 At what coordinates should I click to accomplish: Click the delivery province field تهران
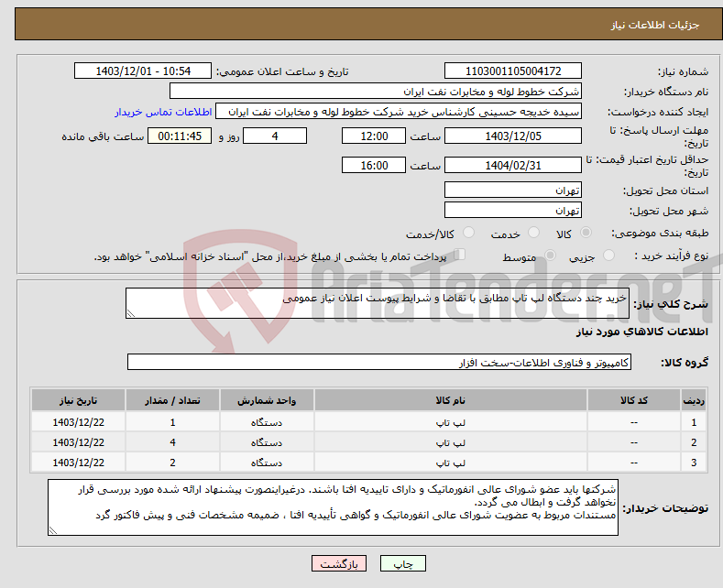pyautogui.click(x=513, y=190)
